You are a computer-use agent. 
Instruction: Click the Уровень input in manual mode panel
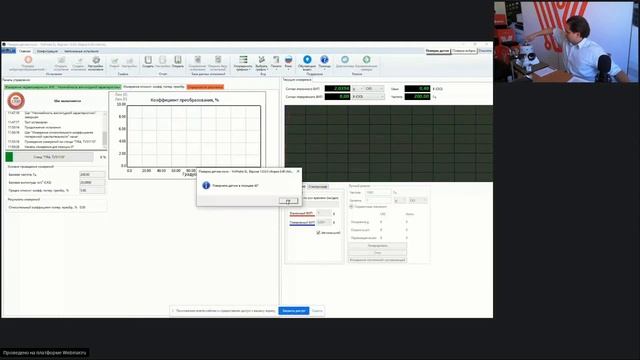point(379,200)
